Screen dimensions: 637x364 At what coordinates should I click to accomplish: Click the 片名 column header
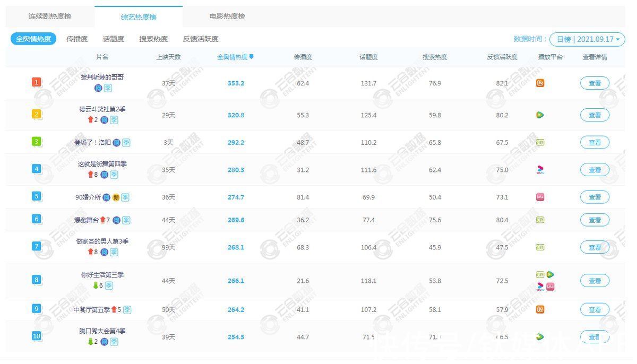pos(102,57)
